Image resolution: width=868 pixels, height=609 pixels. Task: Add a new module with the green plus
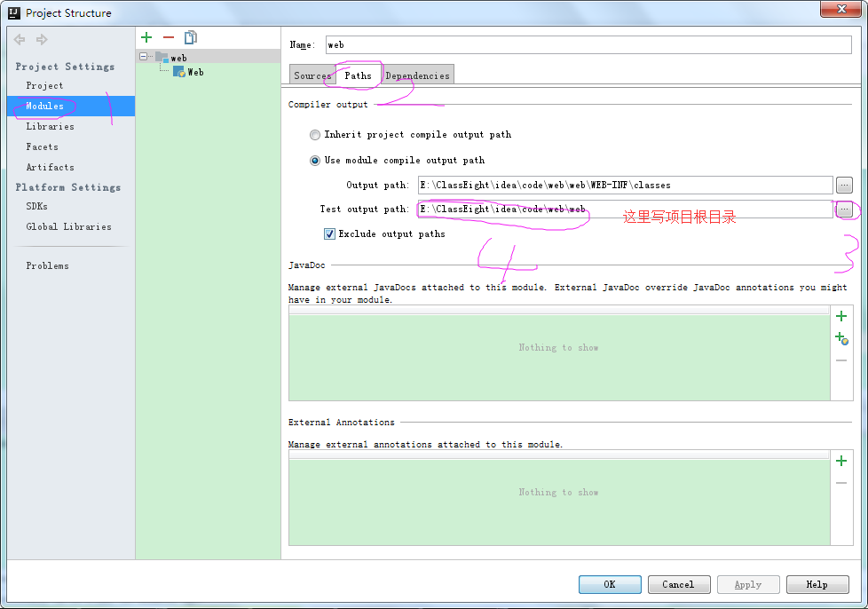(146, 37)
